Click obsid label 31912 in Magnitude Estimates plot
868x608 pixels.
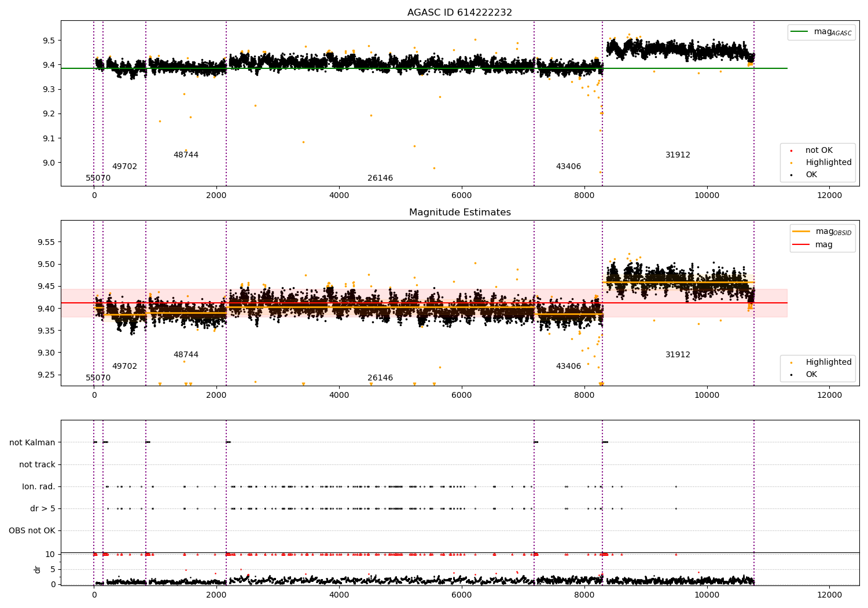coord(678,354)
